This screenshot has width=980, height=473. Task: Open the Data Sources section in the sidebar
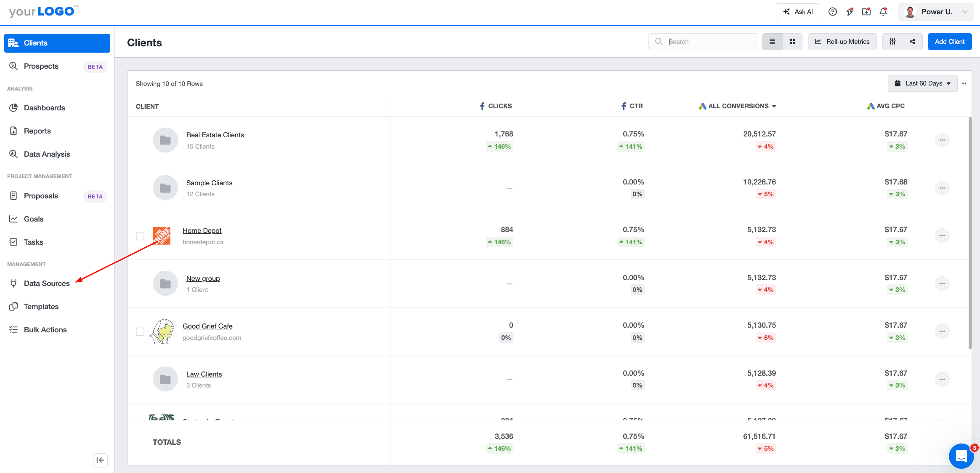(x=46, y=283)
